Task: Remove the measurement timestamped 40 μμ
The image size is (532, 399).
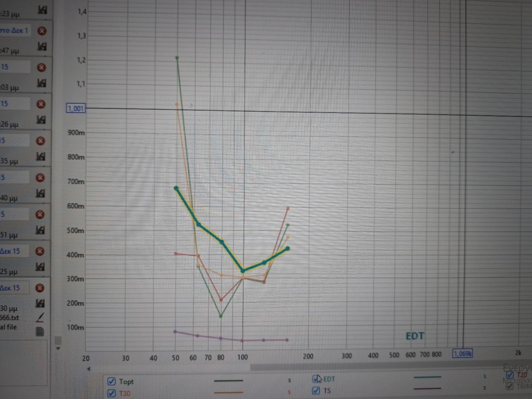Action: [40, 178]
